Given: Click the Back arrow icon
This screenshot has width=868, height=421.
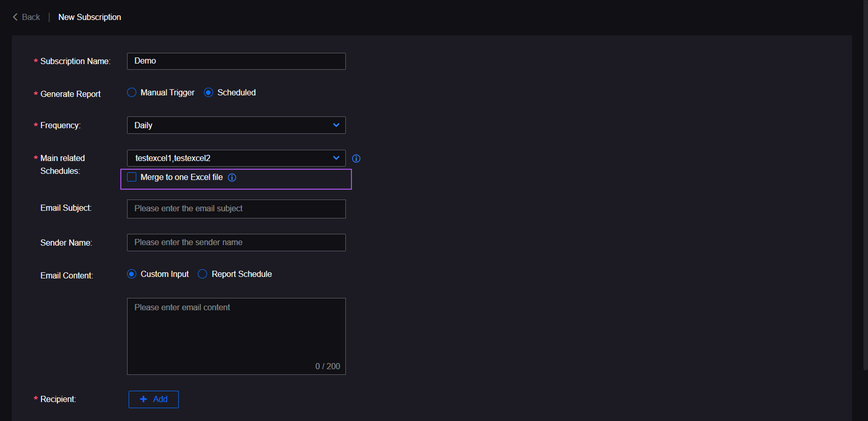Looking at the screenshot, I should click(x=15, y=17).
